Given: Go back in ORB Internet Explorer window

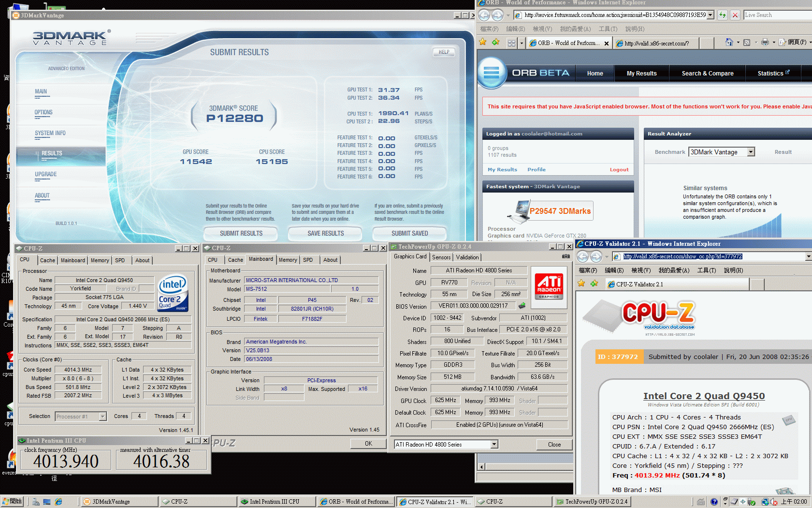Looking at the screenshot, I should click(484, 15).
